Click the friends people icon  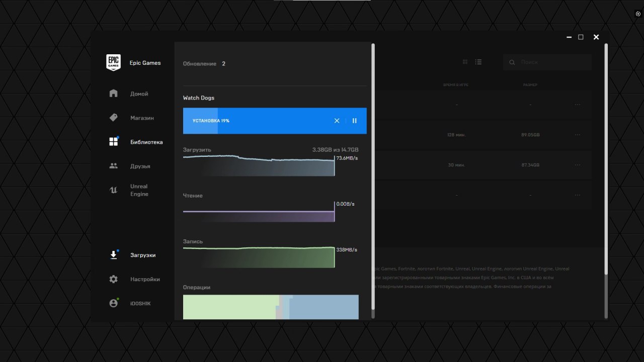(x=113, y=166)
